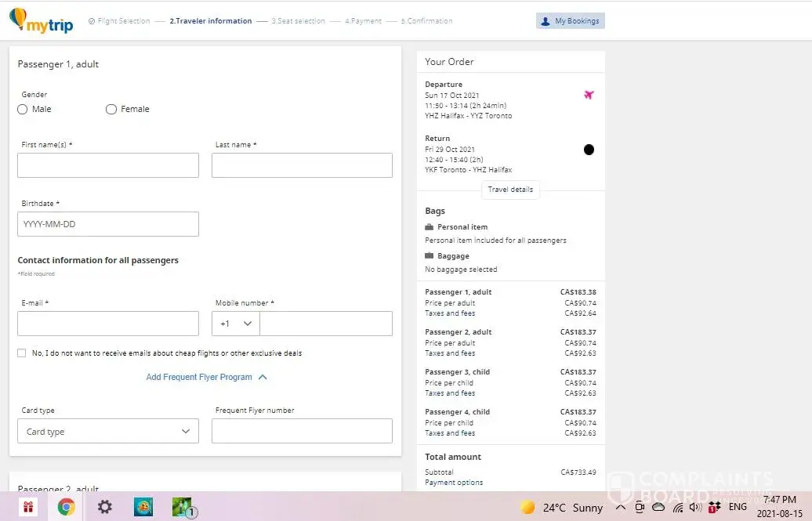Click the pink departure airplane icon

(x=589, y=95)
